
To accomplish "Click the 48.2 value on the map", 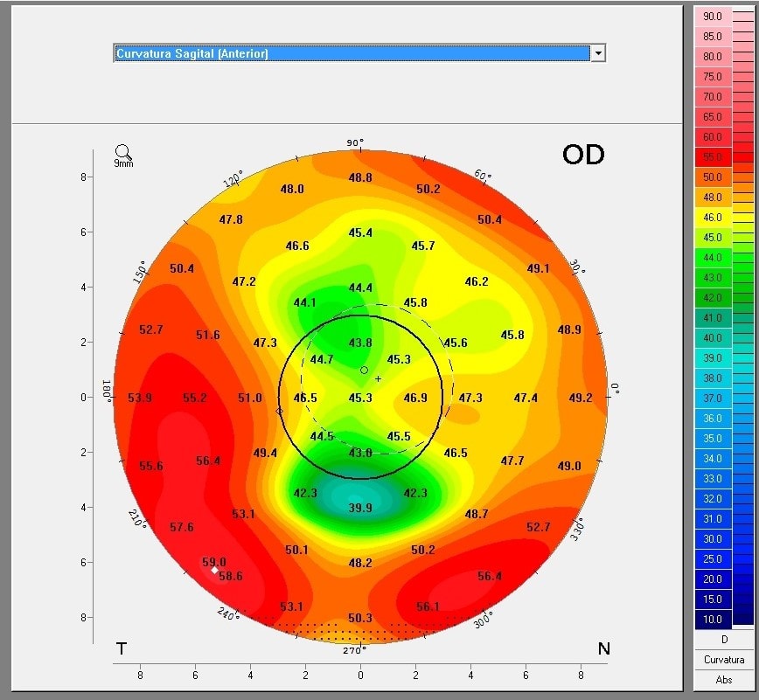I will point(360,563).
